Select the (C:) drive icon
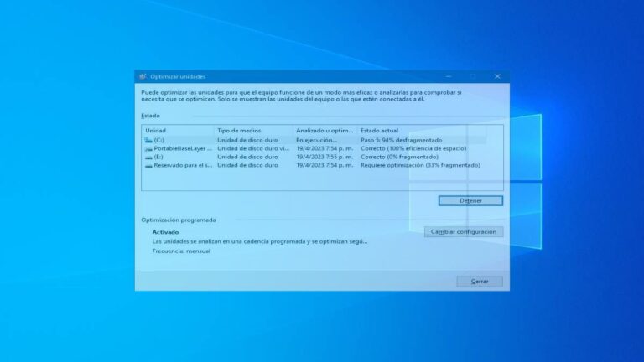The image size is (644, 362). (148, 141)
